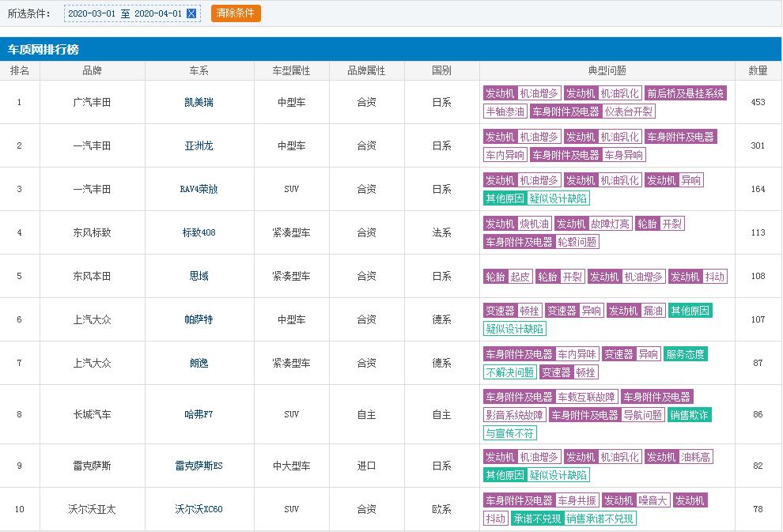Viewport: 783px width, 532px height.
Task: Click the 数量 column header
Action: pyautogui.click(x=758, y=70)
